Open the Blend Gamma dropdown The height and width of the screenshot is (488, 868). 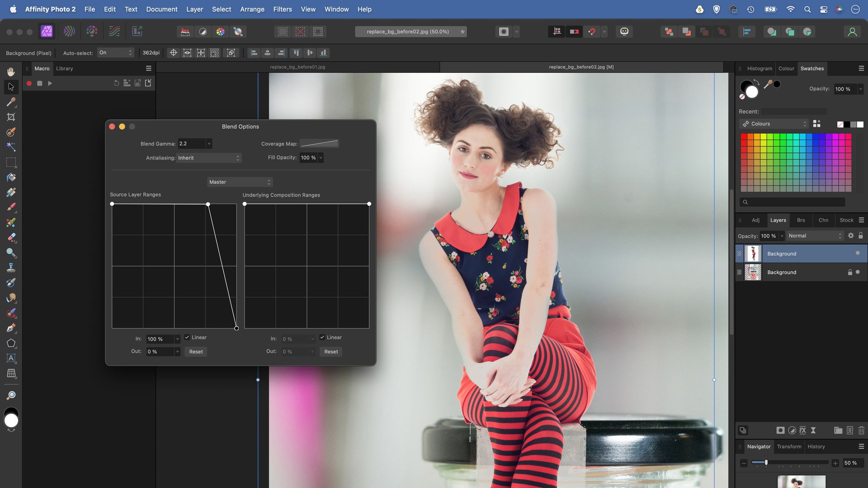(x=209, y=144)
